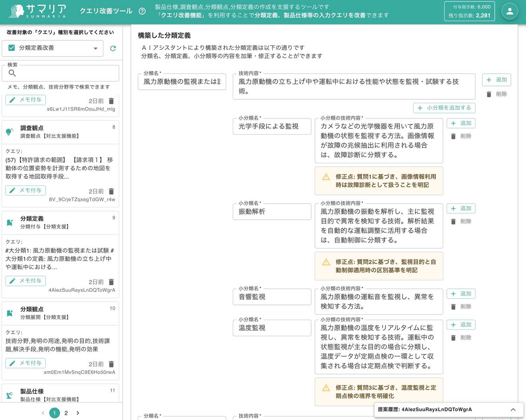Click the 製品仕様 robot arm icon
The height and width of the screenshot is (420, 526).
click(10, 395)
